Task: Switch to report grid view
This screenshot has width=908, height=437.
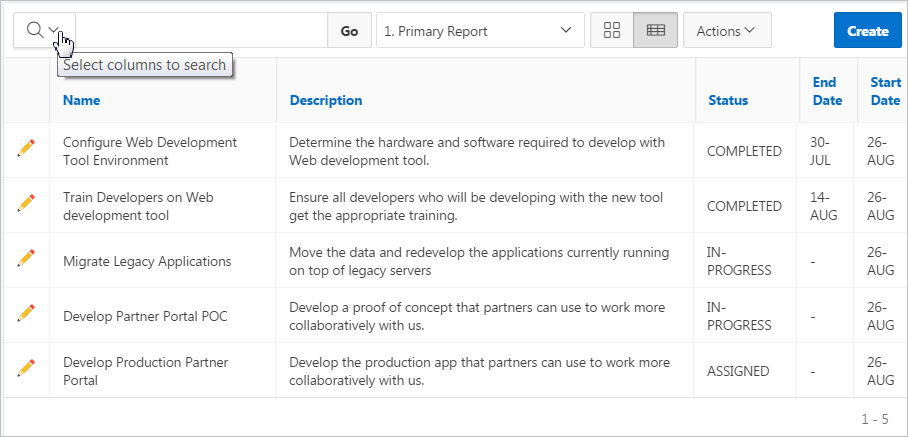Action: [656, 31]
